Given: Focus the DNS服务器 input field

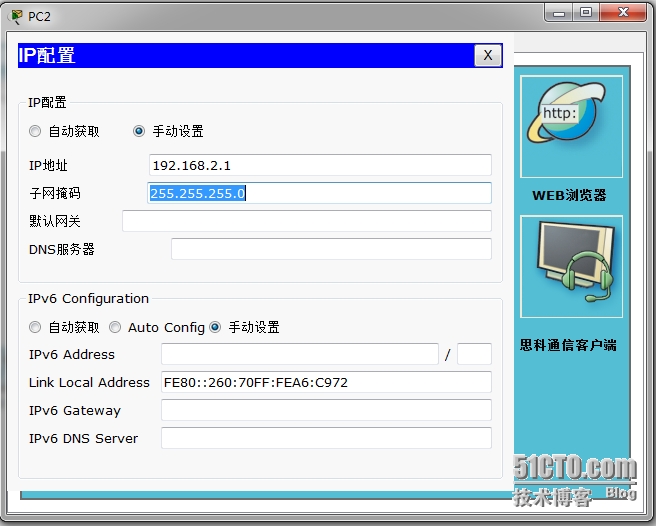Looking at the screenshot, I should click(331, 249).
